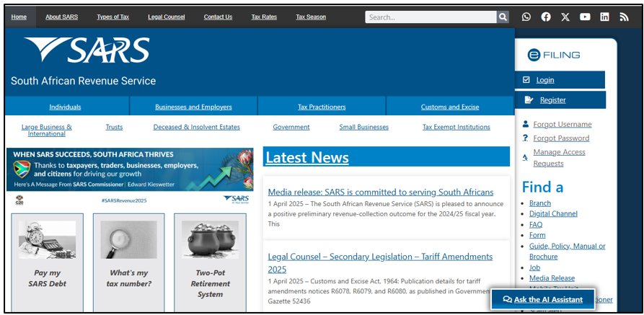This screenshot has height=315, width=644.
Task: Open the Forgot Username link
Action: click(x=563, y=124)
